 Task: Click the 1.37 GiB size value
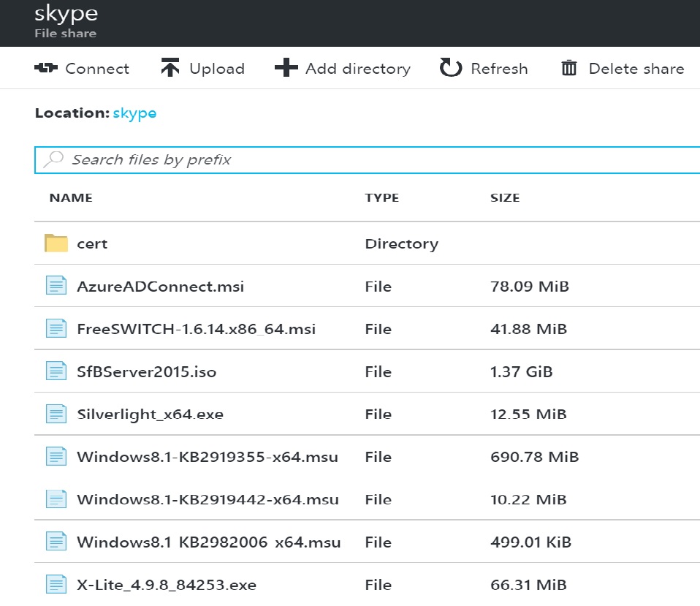[x=522, y=371]
